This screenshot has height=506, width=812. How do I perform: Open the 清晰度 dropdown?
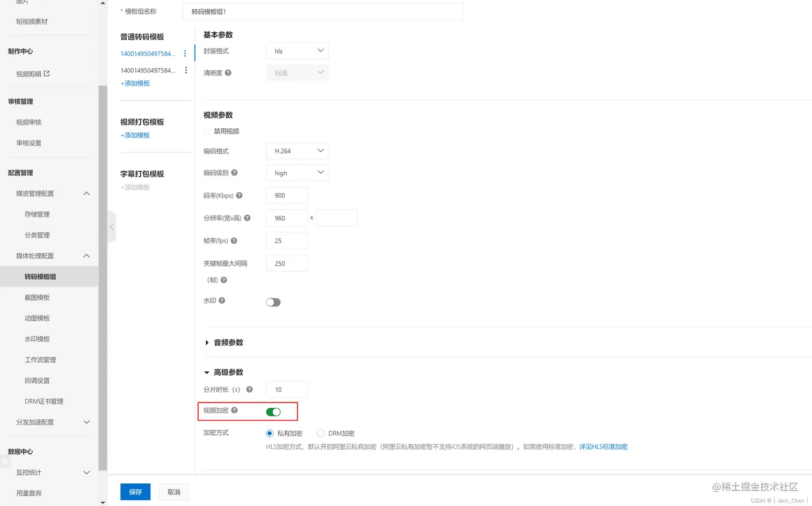pyautogui.click(x=297, y=72)
